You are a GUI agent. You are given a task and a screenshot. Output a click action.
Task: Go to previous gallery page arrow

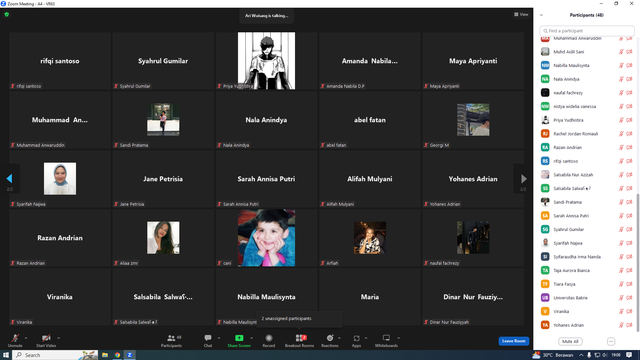click(x=9, y=178)
